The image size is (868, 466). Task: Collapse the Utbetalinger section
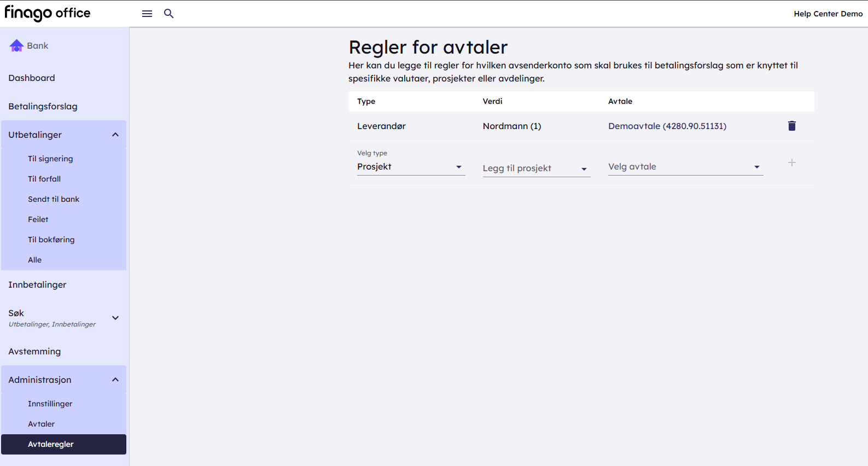(x=115, y=135)
